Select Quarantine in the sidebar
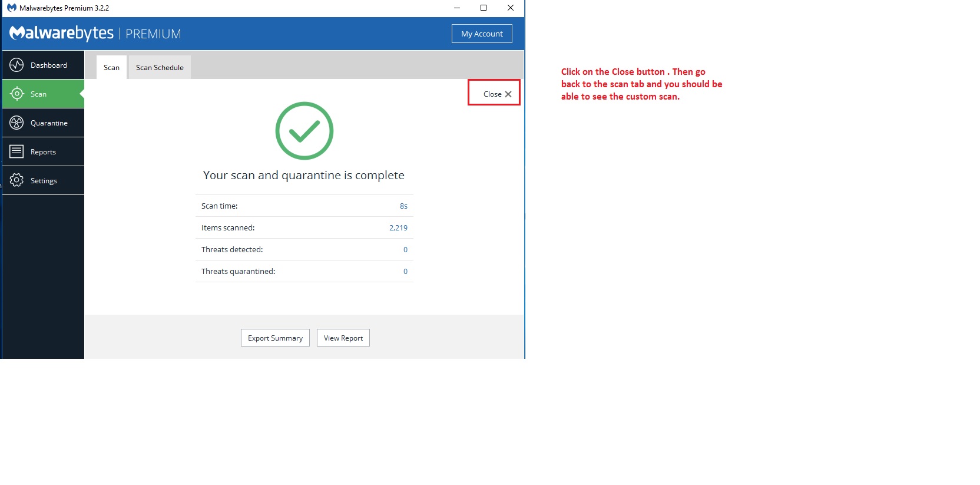This screenshot has height=485, width=980. (x=43, y=123)
